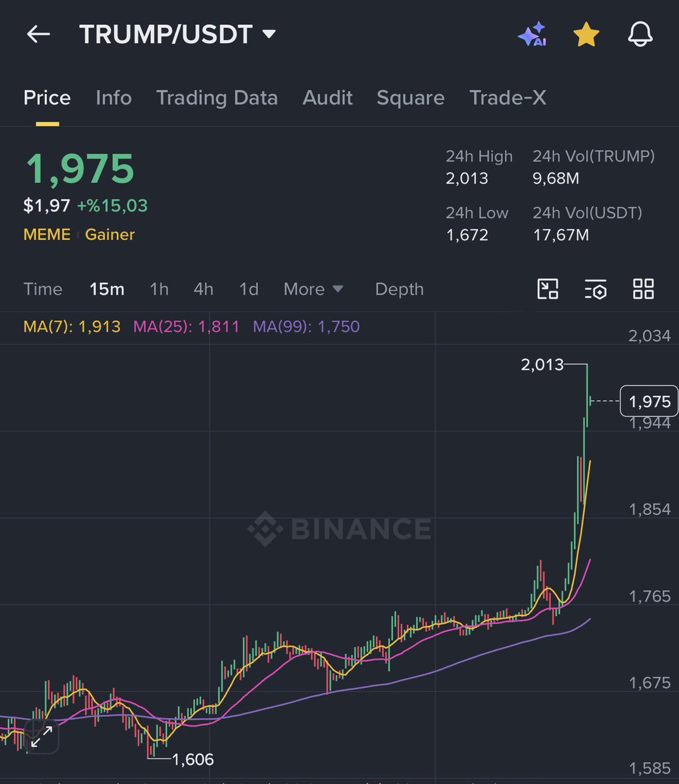Expand the More intervals dropdown
The width and height of the screenshot is (679, 784).
coord(313,289)
